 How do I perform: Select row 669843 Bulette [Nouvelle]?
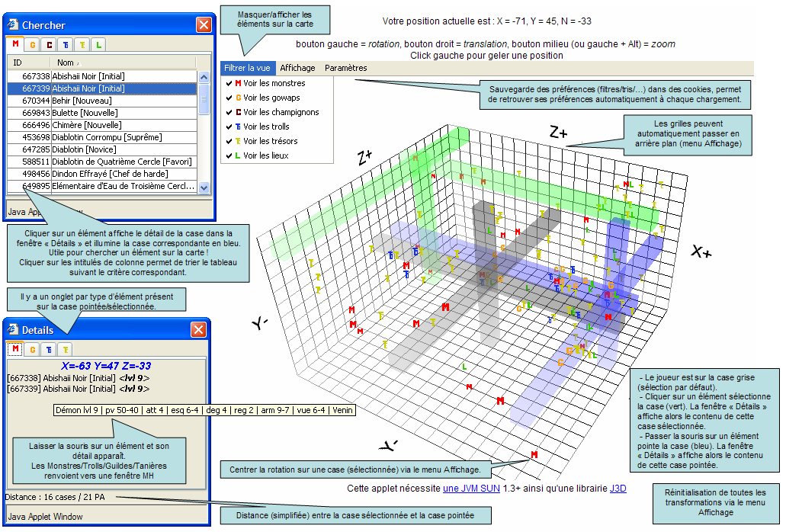[x=102, y=113]
